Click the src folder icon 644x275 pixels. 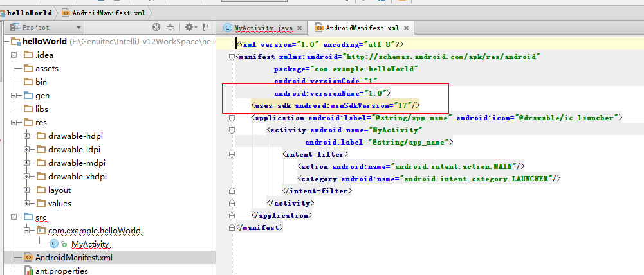(28, 217)
